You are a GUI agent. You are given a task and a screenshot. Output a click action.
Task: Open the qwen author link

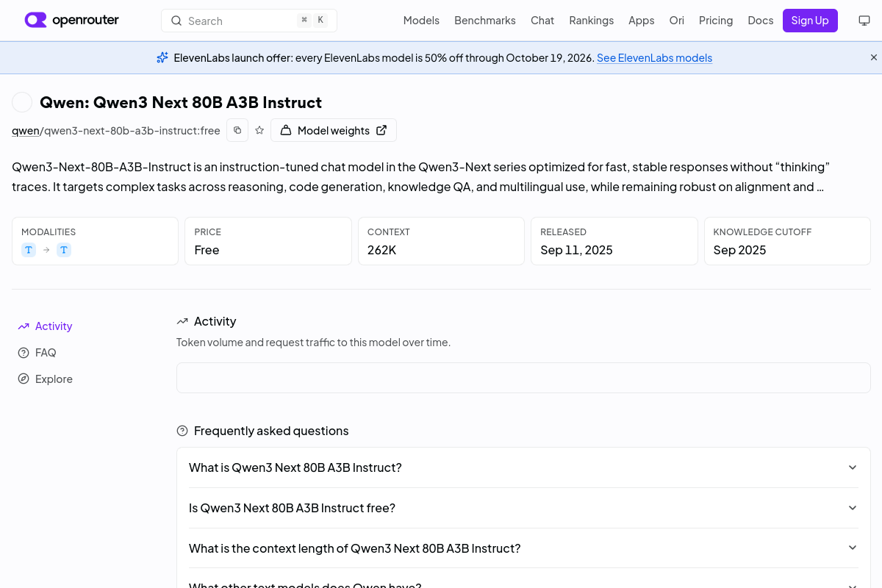pos(25,130)
